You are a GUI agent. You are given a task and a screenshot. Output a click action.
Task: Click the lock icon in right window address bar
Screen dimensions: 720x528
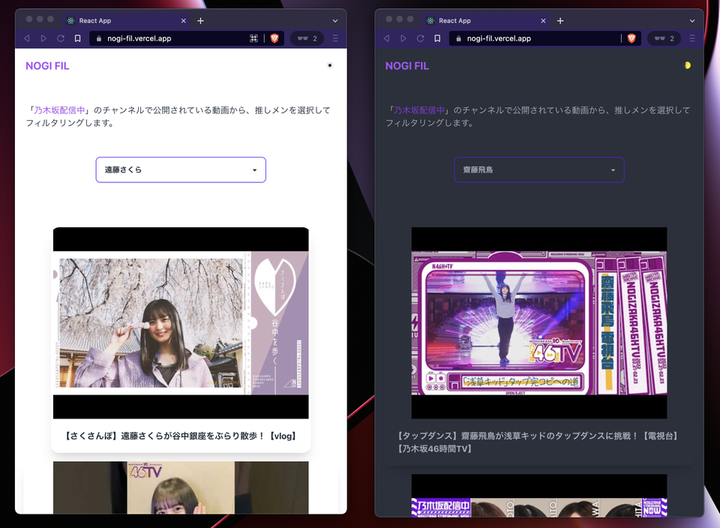458,39
